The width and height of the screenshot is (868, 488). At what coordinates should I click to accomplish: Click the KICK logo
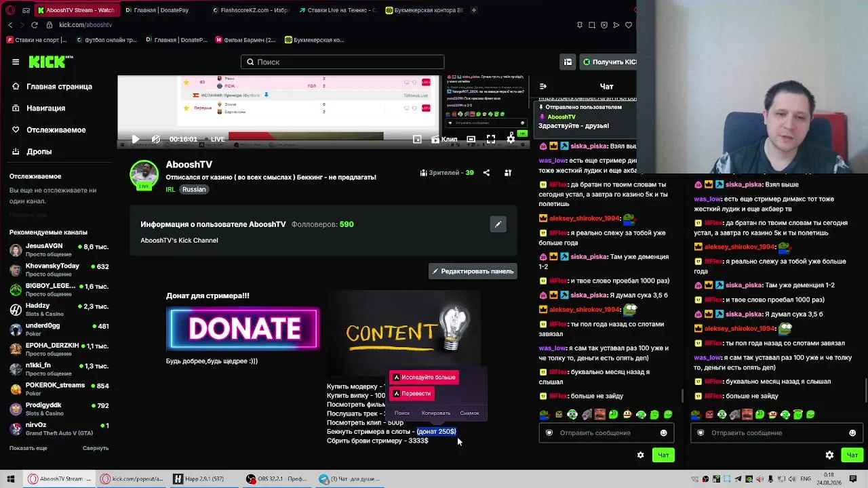(51, 62)
